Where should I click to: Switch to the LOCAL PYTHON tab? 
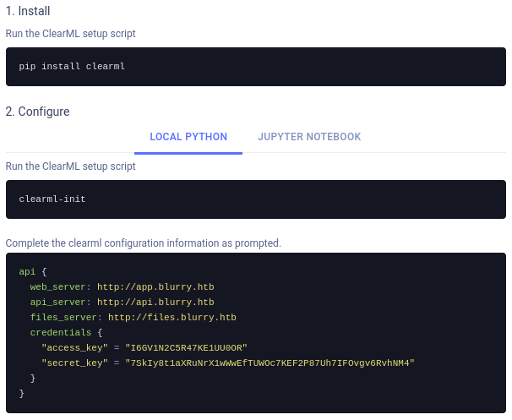[x=188, y=137]
